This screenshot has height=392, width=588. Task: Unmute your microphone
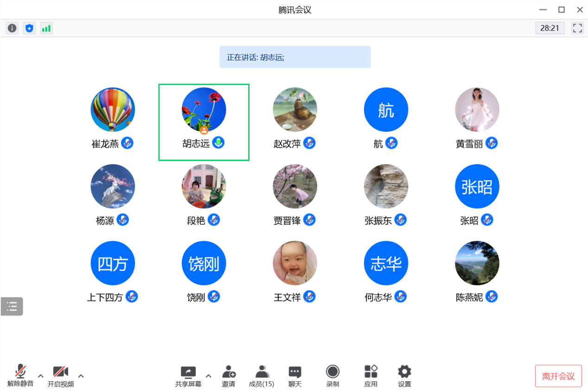tap(20, 376)
